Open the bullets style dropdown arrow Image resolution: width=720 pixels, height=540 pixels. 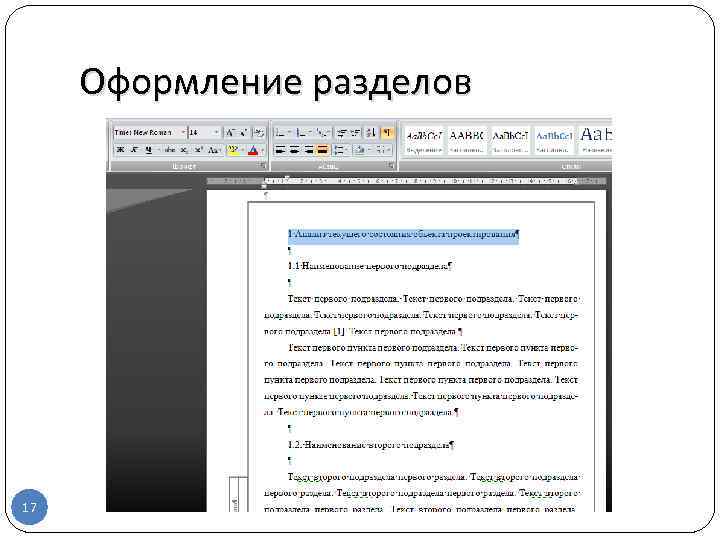pos(289,132)
